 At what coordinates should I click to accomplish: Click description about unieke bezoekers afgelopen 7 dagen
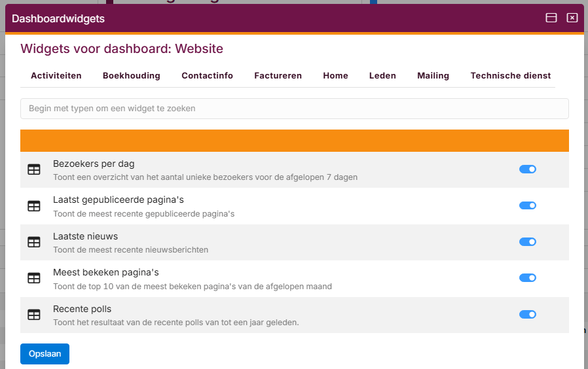tap(205, 177)
